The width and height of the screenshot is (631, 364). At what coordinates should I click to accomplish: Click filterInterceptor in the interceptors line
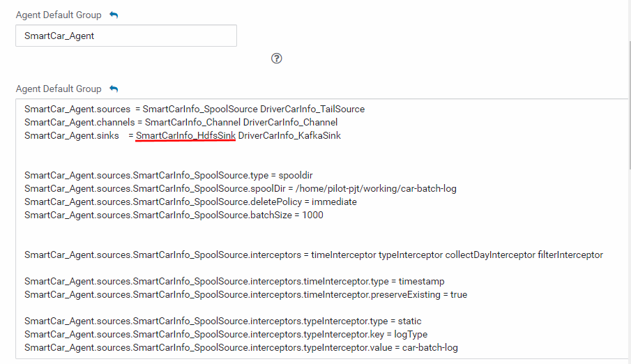[x=570, y=255]
